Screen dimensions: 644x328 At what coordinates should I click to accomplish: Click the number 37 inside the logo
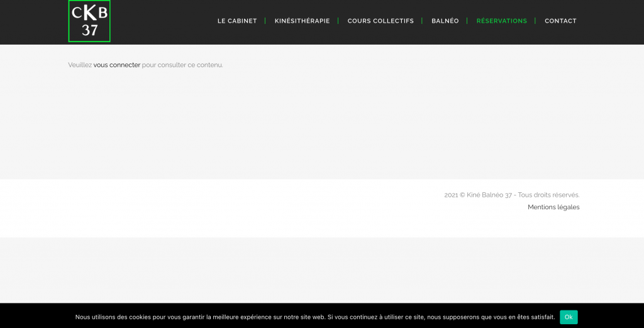click(x=89, y=30)
